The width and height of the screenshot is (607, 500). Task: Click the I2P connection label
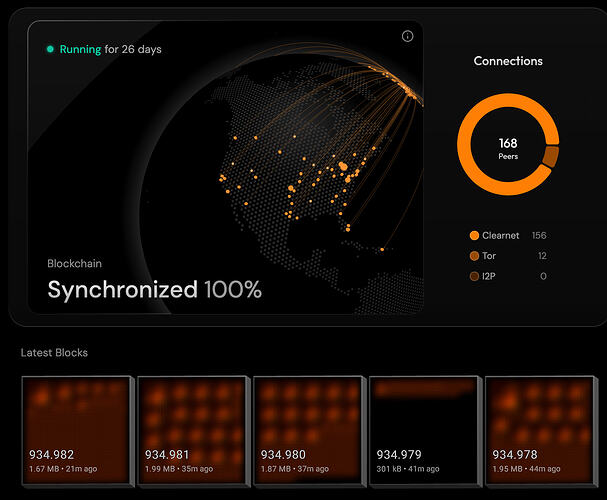point(489,276)
